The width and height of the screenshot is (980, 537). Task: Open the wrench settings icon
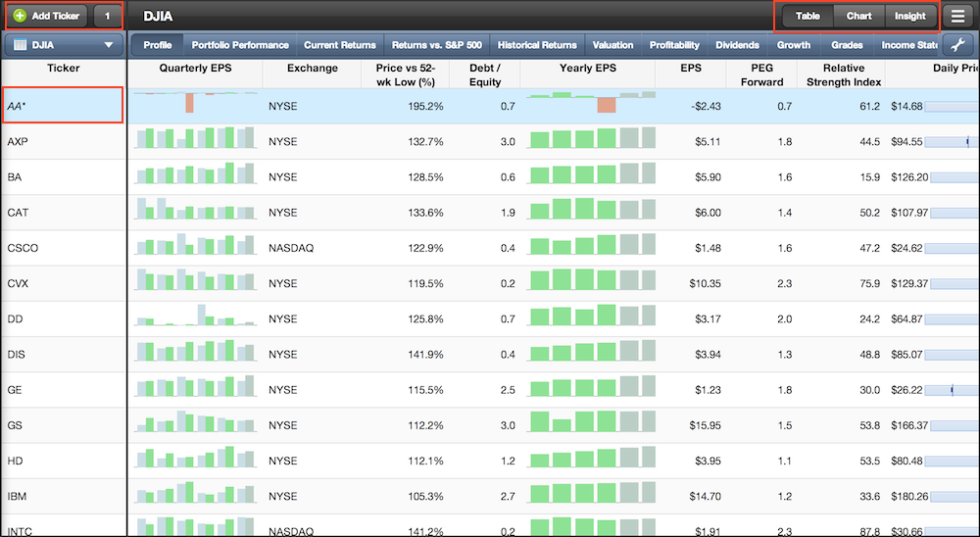(x=957, y=45)
